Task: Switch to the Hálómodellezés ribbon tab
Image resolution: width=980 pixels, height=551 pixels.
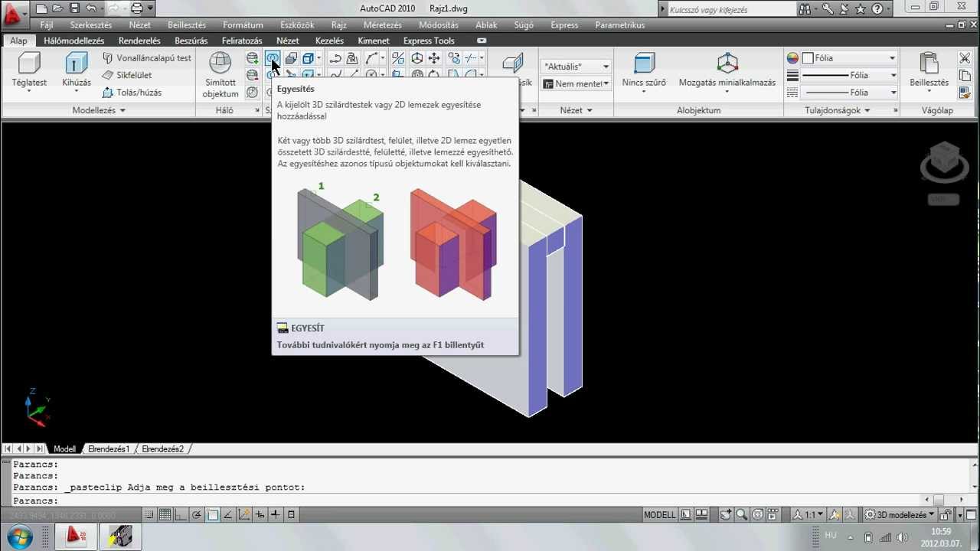Action: 74,41
